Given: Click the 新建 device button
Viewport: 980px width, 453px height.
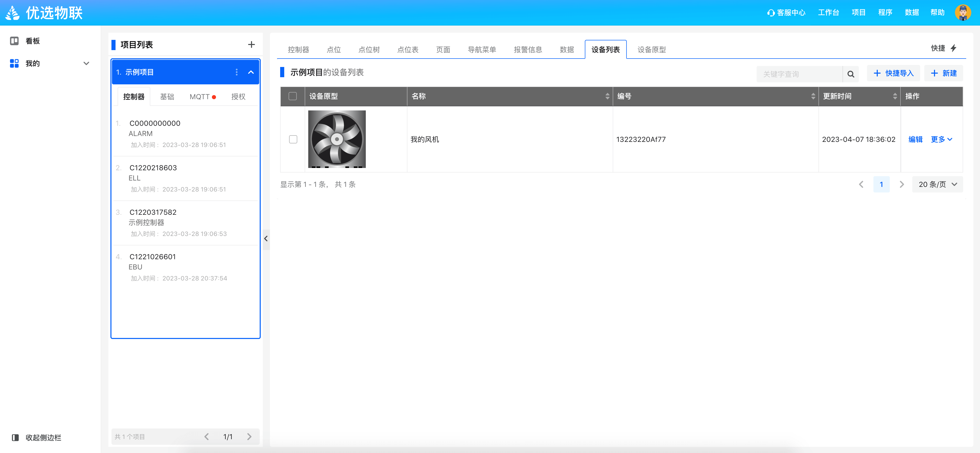Looking at the screenshot, I should coord(943,73).
